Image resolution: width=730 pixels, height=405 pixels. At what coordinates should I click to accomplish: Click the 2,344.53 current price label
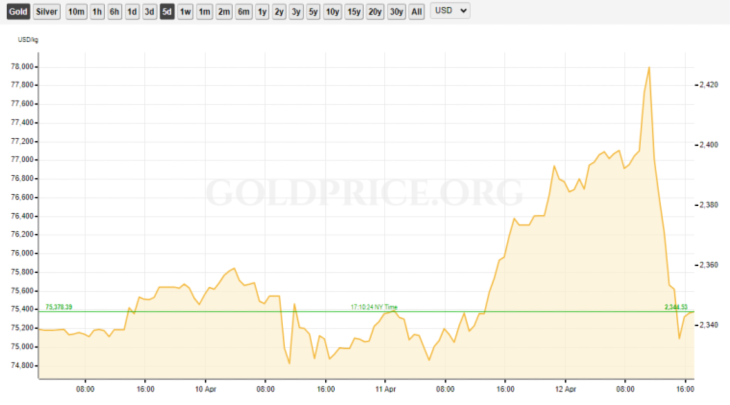click(676, 307)
